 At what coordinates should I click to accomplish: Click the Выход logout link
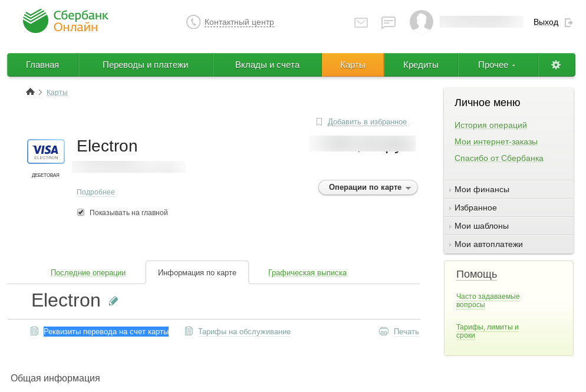tap(546, 22)
